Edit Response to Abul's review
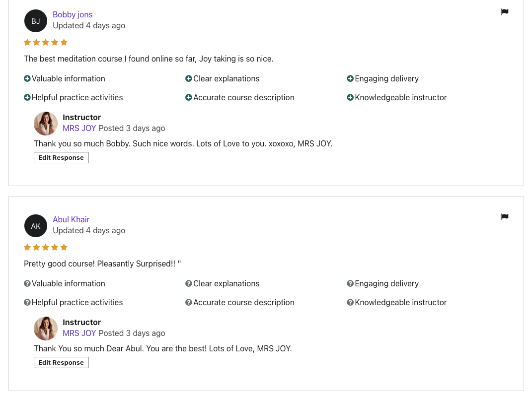 tap(61, 362)
